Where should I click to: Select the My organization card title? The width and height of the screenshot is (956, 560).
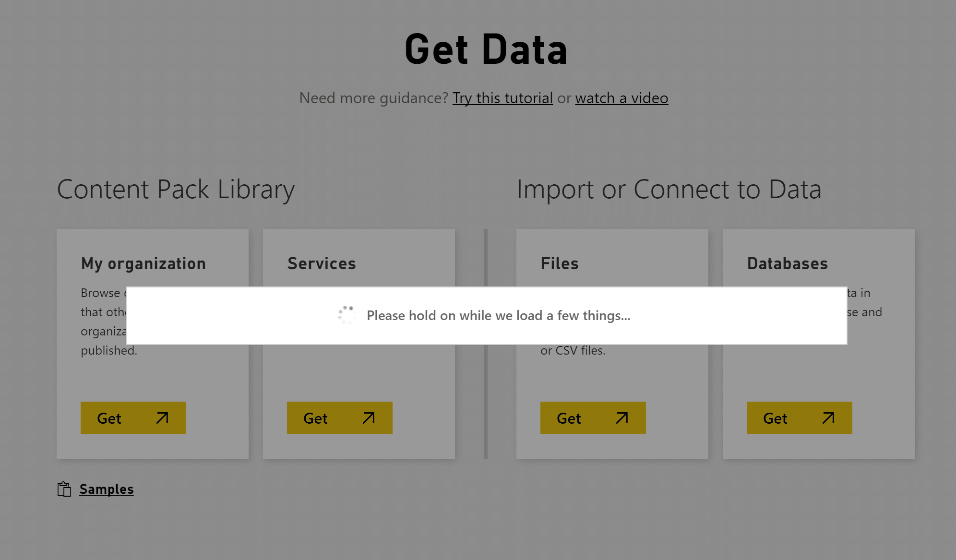coord(143,263)
